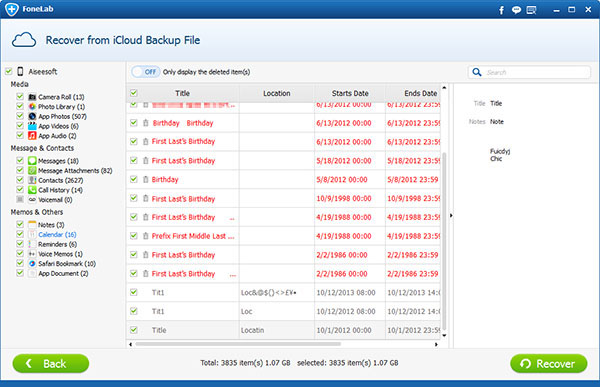This screenshot has width=600, height=387.
Task: Select the Reminders (6) category
Action: (57, 244)
